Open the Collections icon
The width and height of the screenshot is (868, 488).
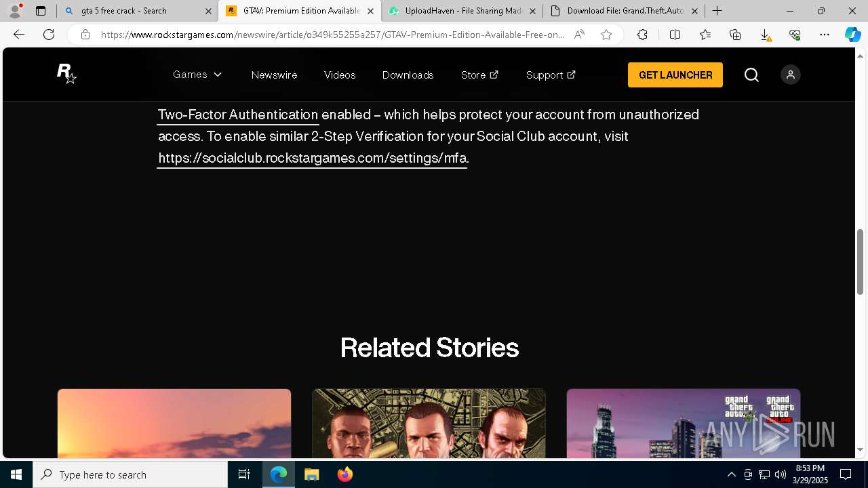tap(735, 35)
